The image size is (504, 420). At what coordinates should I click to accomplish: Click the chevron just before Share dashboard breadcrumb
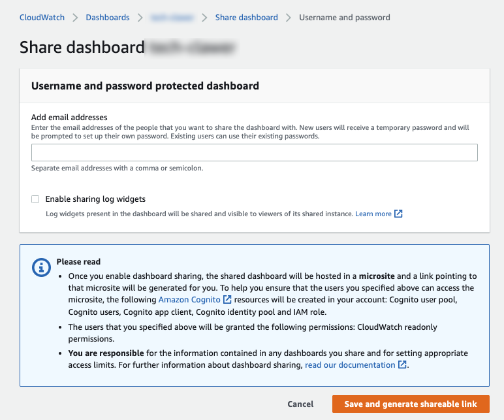(x=204, y=18)
